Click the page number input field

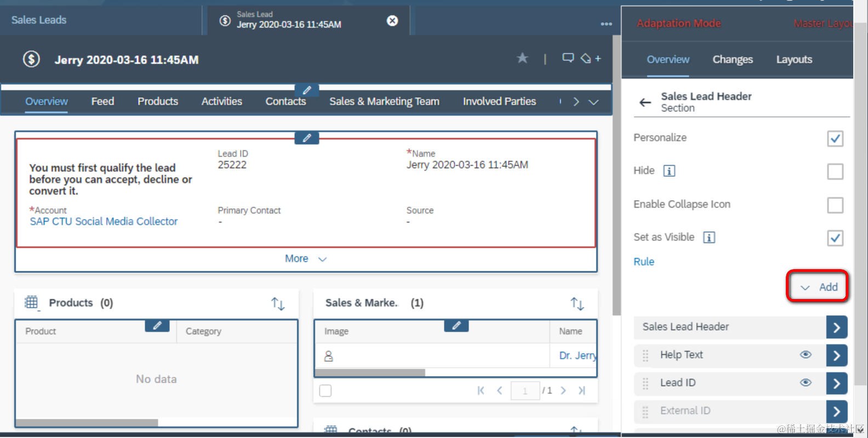(x=525, y=391)
